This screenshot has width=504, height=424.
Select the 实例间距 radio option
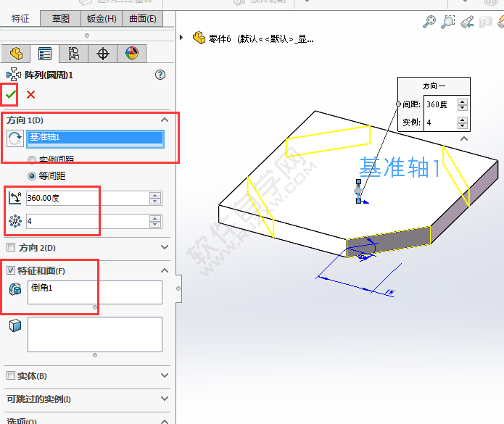point(32,159)
